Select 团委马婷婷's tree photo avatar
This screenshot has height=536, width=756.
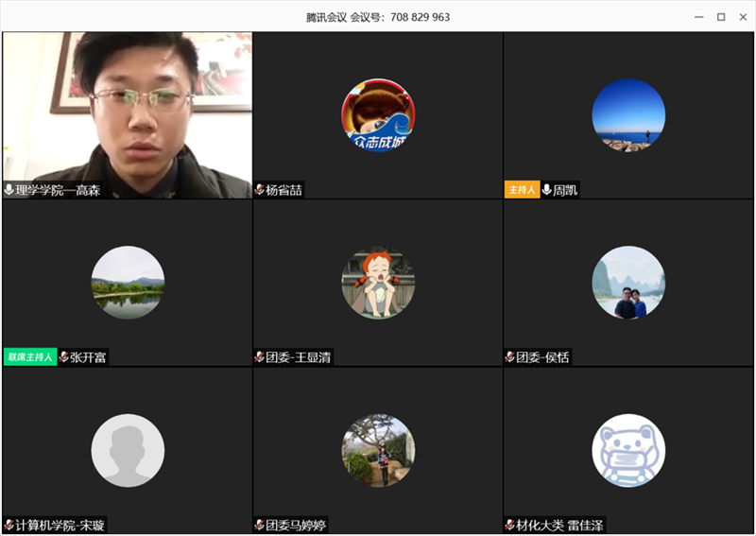pyautogui.click(x=378, y=450)
